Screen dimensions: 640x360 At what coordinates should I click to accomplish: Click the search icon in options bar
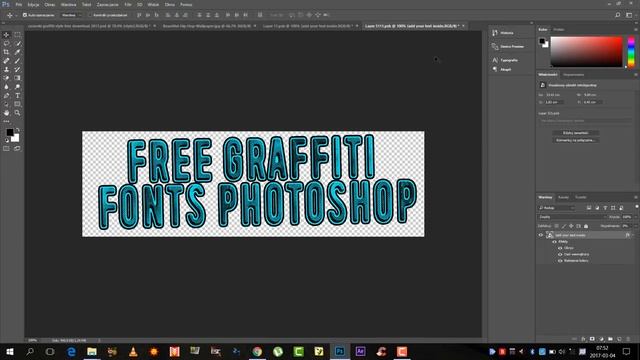tap(618, 15)
